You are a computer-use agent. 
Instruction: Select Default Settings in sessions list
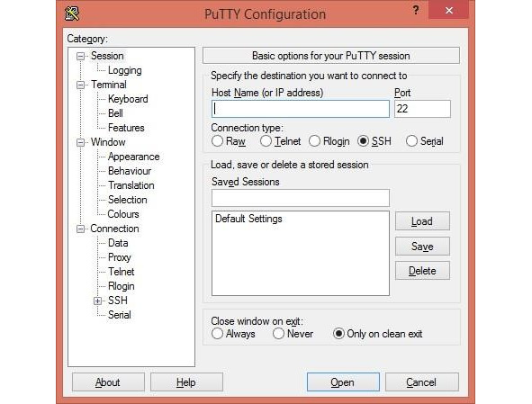(248, 219)
